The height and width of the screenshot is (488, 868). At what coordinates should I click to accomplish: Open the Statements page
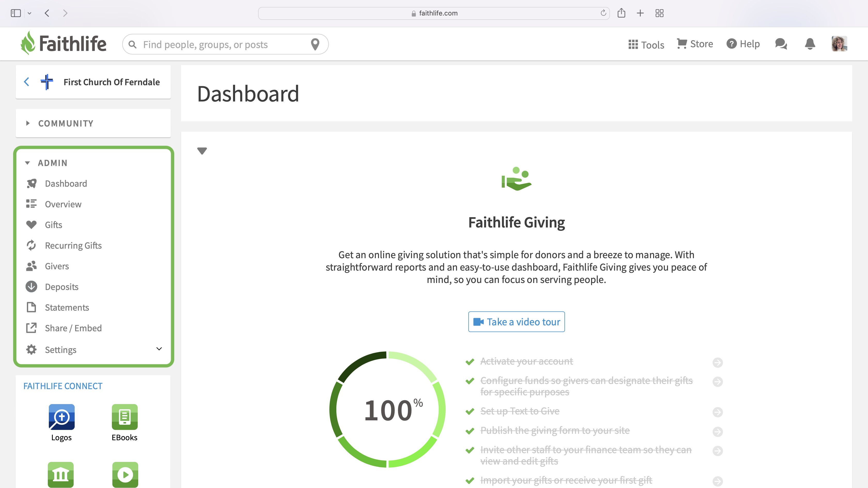tap(67, 308)
